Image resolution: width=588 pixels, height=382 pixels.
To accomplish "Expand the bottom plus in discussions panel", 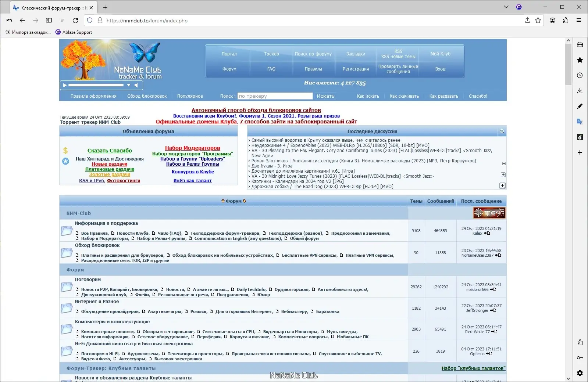I will pyautogui.click(x=502, y=186).
